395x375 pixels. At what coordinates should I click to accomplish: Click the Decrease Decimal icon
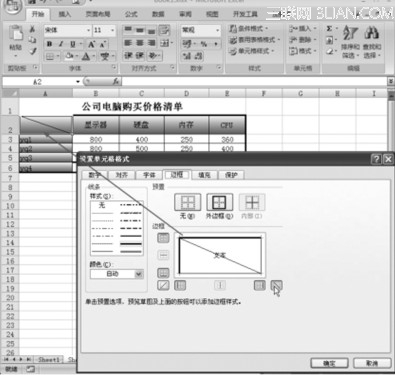pos(199,56)
